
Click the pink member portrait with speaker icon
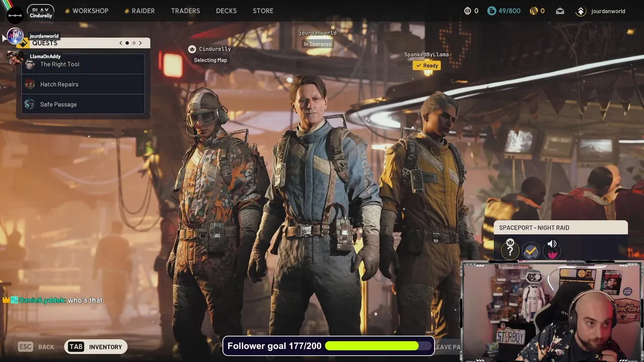[552, 250]
